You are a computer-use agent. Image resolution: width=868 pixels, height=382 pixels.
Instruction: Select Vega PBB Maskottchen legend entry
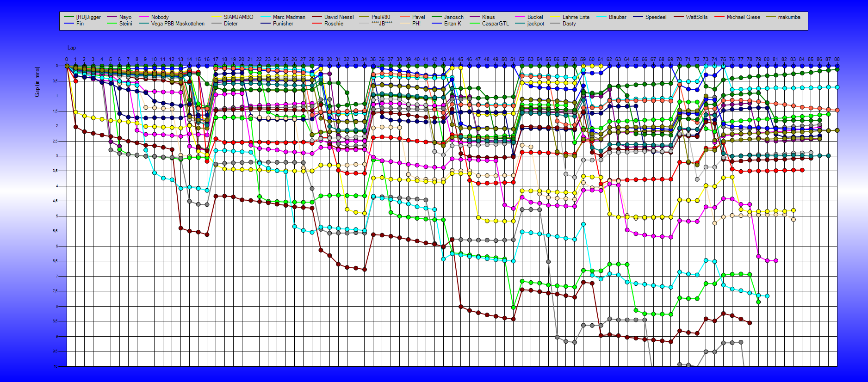click(x=172, y=24)
